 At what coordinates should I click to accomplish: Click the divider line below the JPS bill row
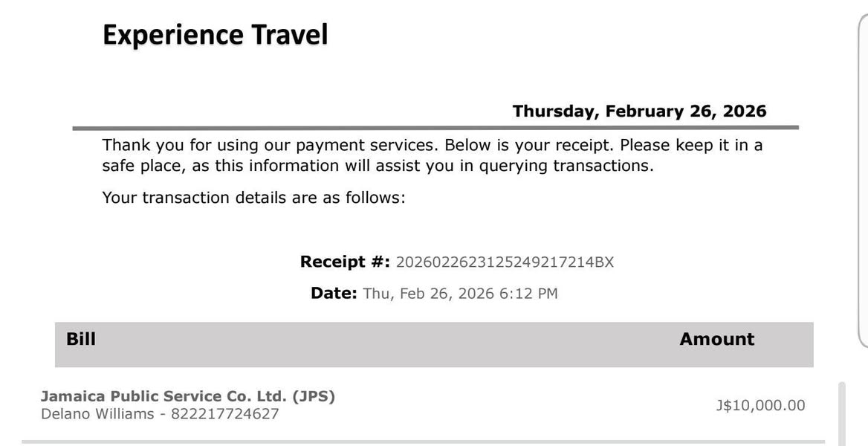click(424, 442)
